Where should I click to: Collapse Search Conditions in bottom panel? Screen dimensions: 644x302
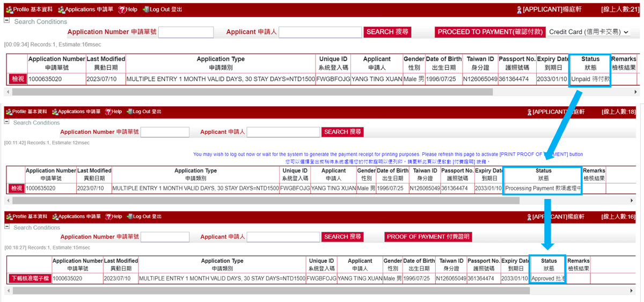(6, 227)
